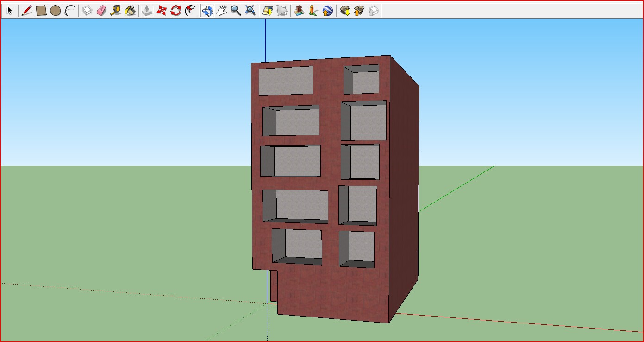The width and height of the screenshot is (644, 342).
Task: Select the pink Eraser tool
Action: click(101, 11)
